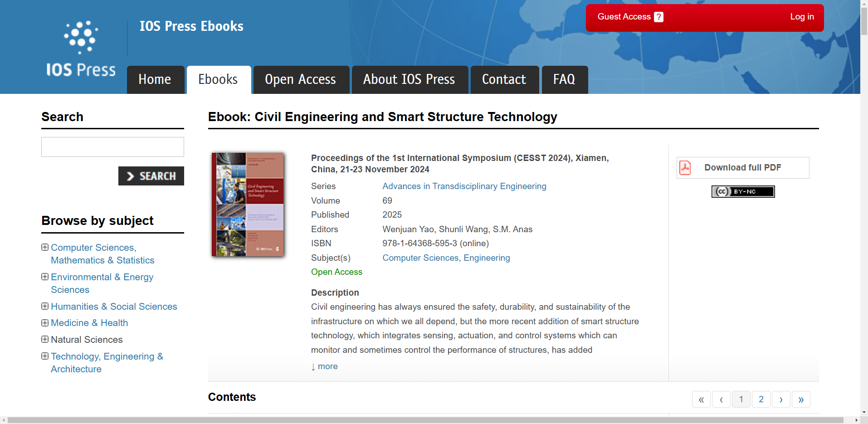Screen dimensions: 868x424
Task: Open Environmental & Energy Sciences link
Action: tap(102, 283)
